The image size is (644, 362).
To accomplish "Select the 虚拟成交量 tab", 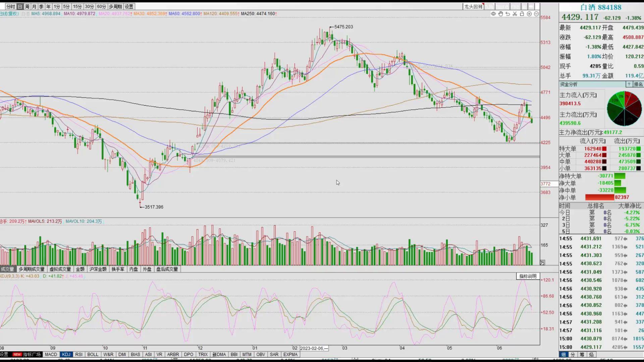I will [x=60, y=269].
